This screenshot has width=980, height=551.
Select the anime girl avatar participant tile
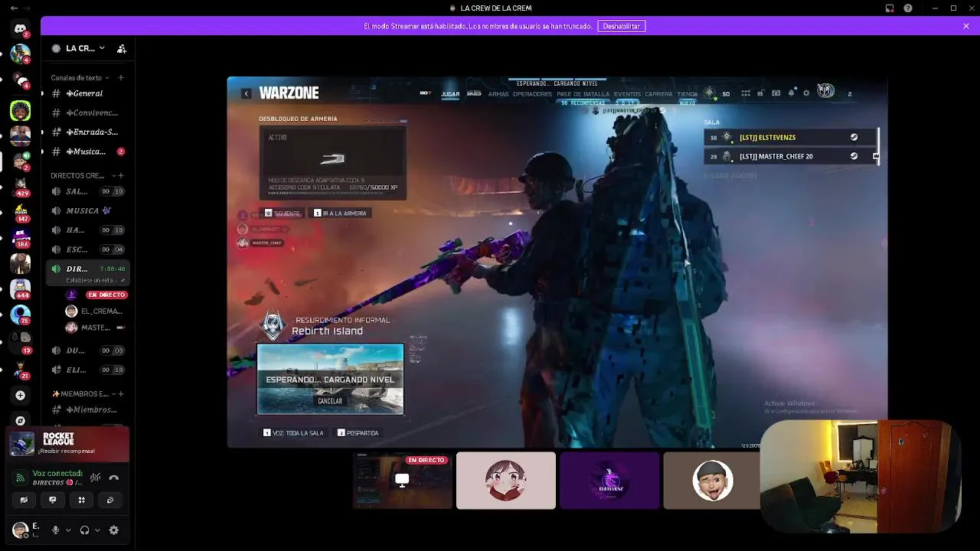click(x=506, y=481)
